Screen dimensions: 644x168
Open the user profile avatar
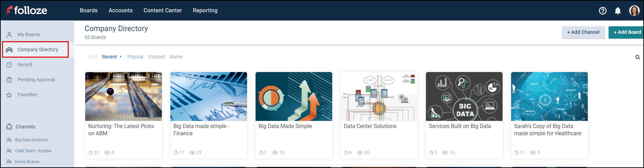pyautogui.click(x=634, y=11)
